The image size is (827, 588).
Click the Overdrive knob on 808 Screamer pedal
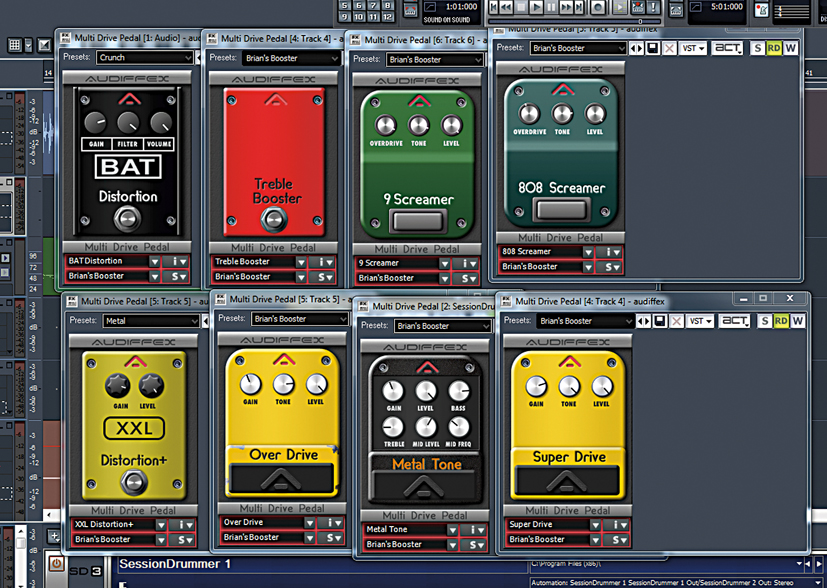click(529, 114)
